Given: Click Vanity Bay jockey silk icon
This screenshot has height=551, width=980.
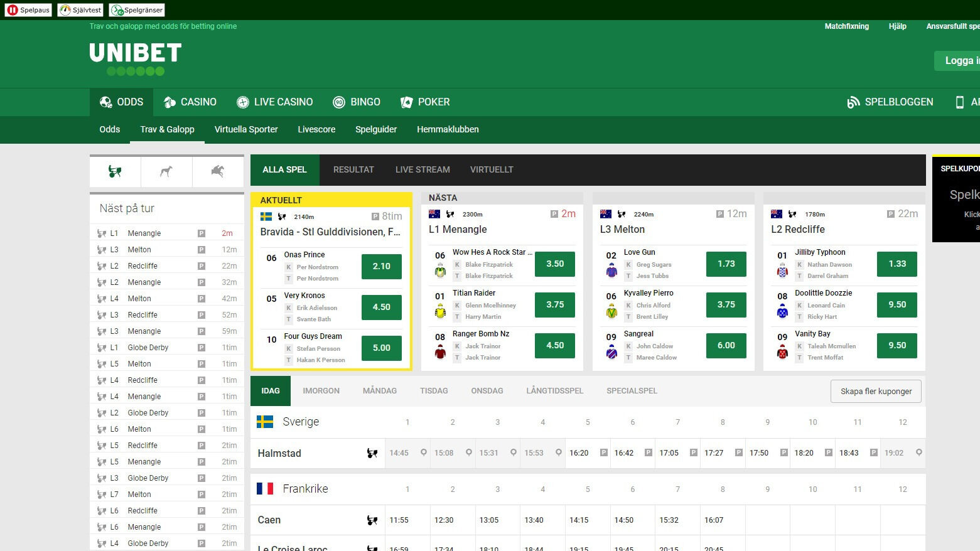Looking at the screenshot, I should pyautogui.click(x=782, y=351).
